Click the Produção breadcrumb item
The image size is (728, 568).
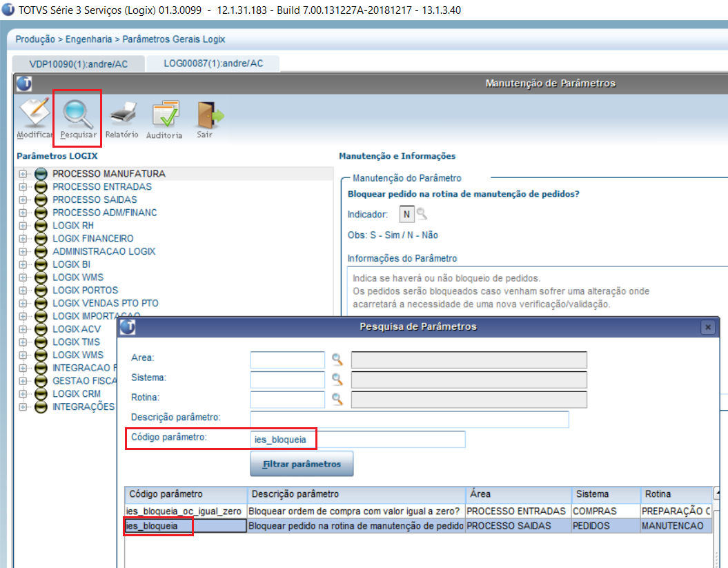[35, 39]
